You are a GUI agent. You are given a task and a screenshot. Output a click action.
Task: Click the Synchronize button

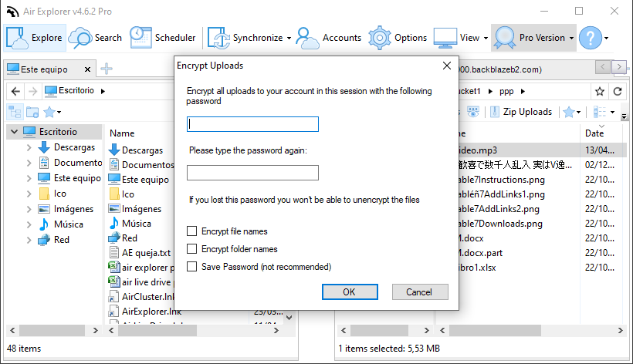(x=245, y=38)
